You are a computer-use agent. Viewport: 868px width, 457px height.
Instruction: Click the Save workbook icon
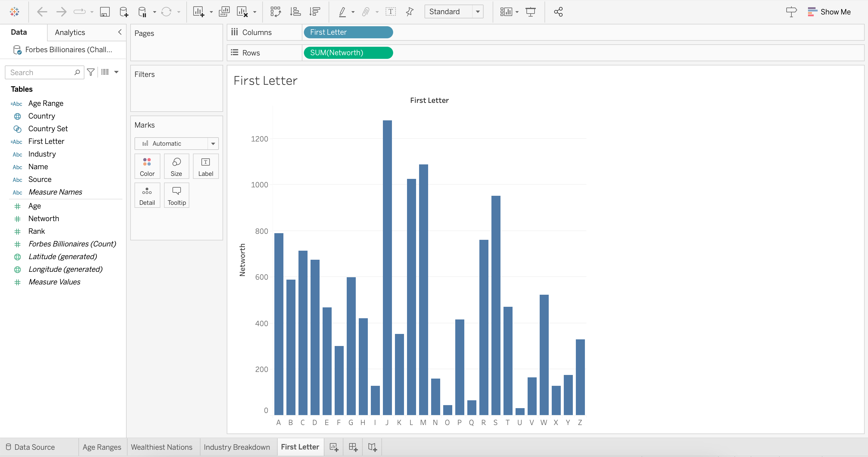pos(105,12)
